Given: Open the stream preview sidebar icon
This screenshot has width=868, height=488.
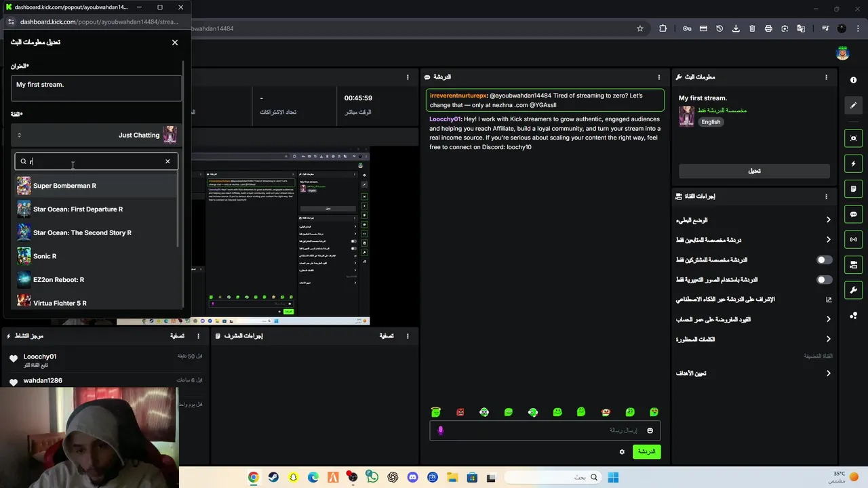Looking at the screenshot, I should pyautogui.click(x=853, y=138).
